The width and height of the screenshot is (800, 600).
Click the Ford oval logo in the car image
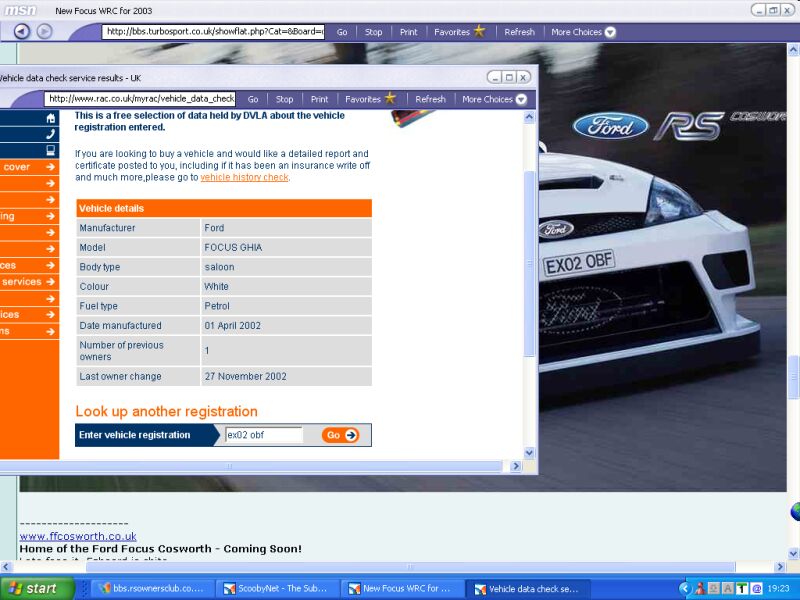tap(610, 126)
